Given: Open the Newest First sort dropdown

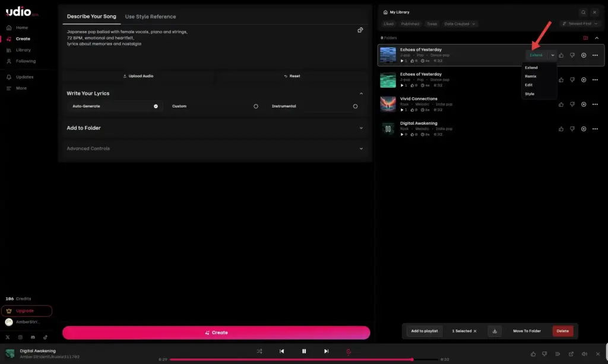Looking at the screenshot, I should 580,24.
